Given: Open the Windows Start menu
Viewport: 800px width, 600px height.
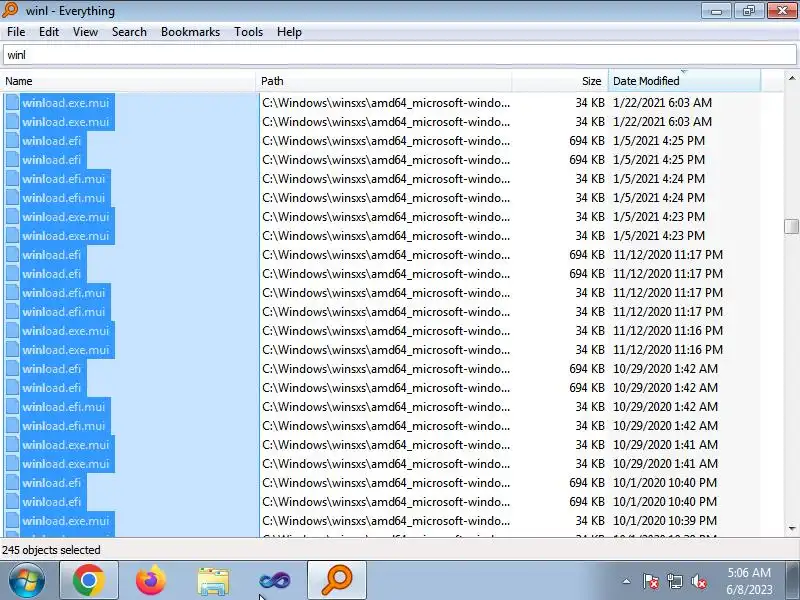Looking at the screenshot, I should 26,580.
